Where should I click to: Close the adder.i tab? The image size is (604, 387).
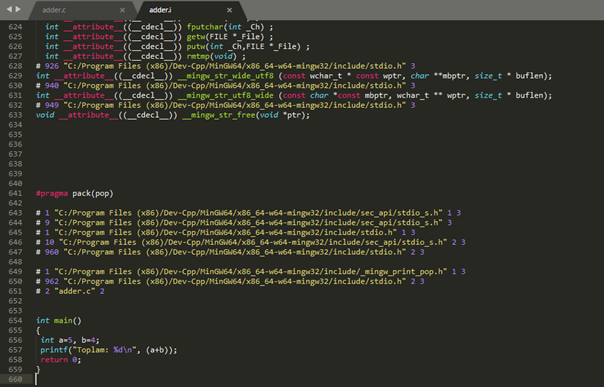pyautogui.click(x=229, y=10)
